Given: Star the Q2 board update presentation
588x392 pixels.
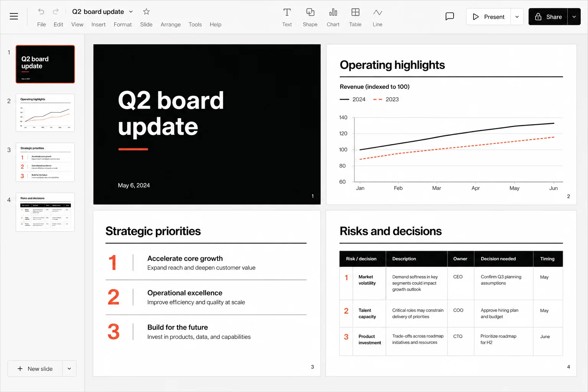Looking at the screenshot, I should pyautogui.click(x=146, y=11).
